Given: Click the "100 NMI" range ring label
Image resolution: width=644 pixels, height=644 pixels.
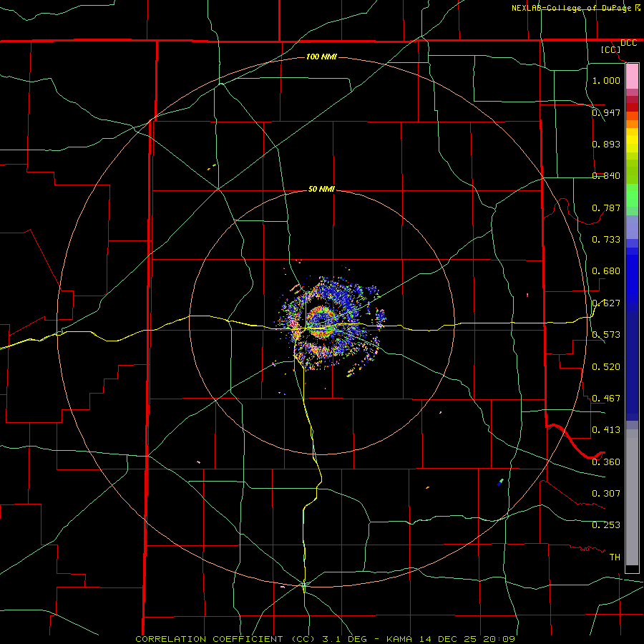Looking at the screenshot, I should coord(321,57).
